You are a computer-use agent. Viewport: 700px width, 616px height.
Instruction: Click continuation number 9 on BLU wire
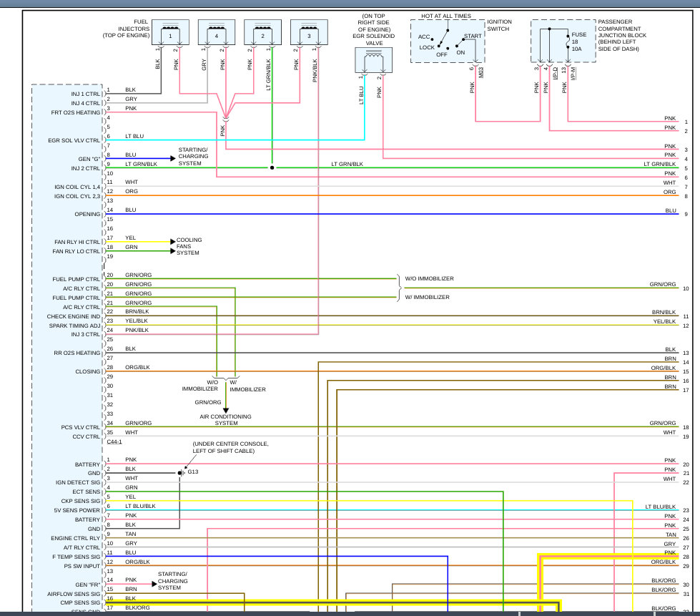686,215
